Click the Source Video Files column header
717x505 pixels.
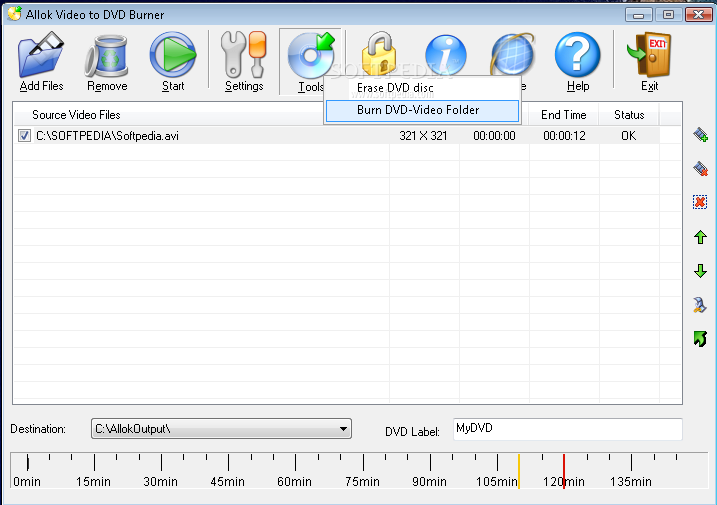76,115
